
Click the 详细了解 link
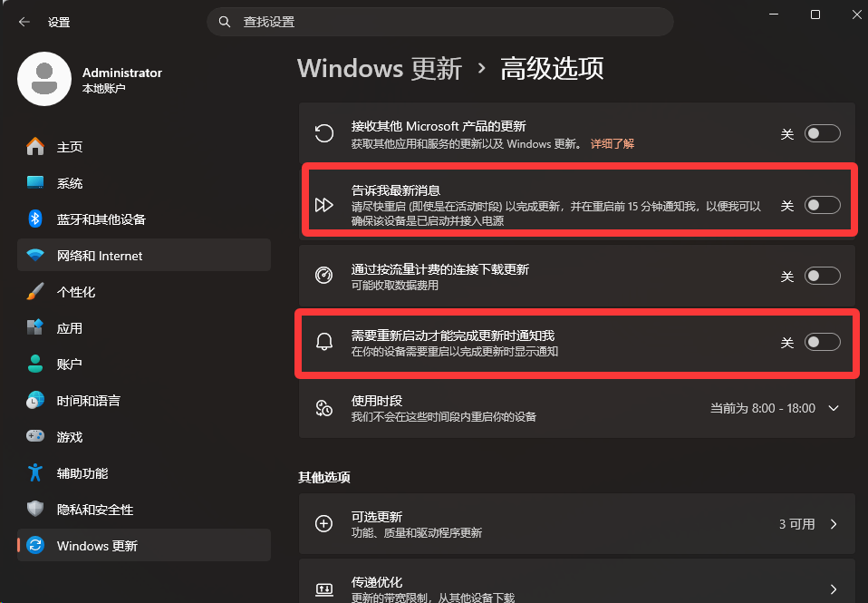pos(612,144)
